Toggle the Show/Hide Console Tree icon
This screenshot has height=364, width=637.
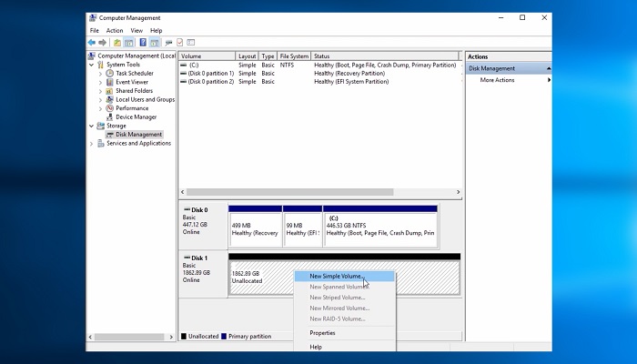(128, 42)
